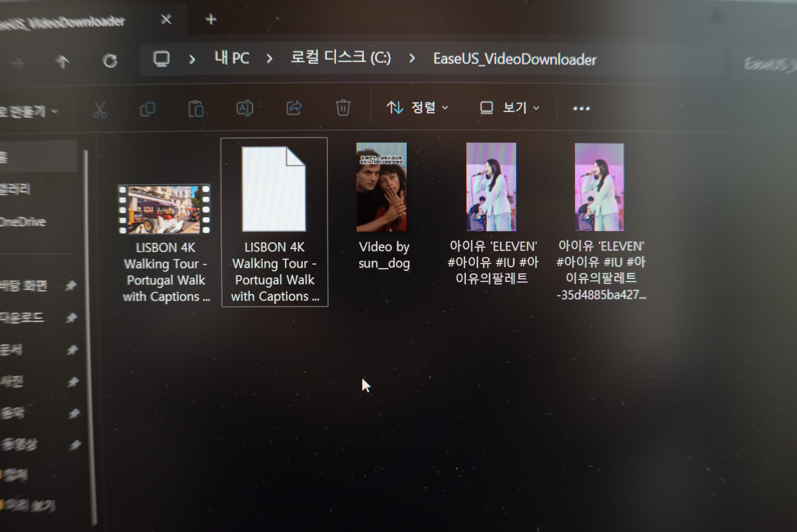Close the EaseUS_VideoDownloader tab
The width and height of the screenshot is (797, 532).
click(x=166, y=20)
